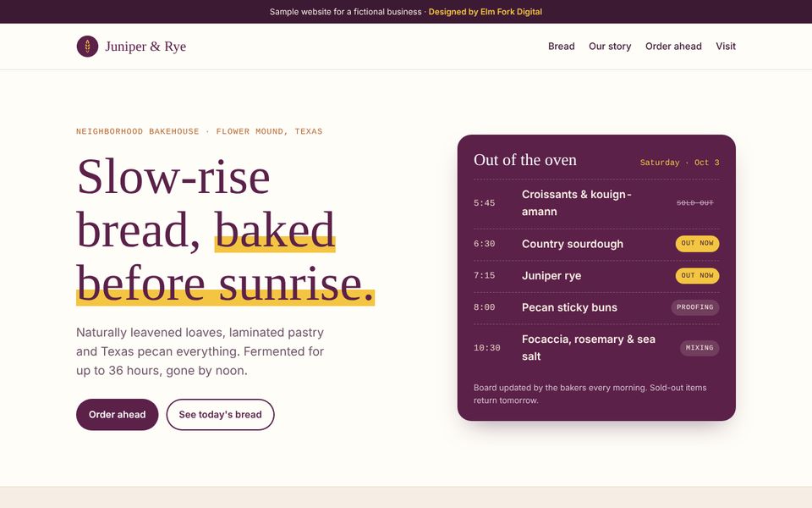Click the Sample website for a fictional business text

coord(345,11)
